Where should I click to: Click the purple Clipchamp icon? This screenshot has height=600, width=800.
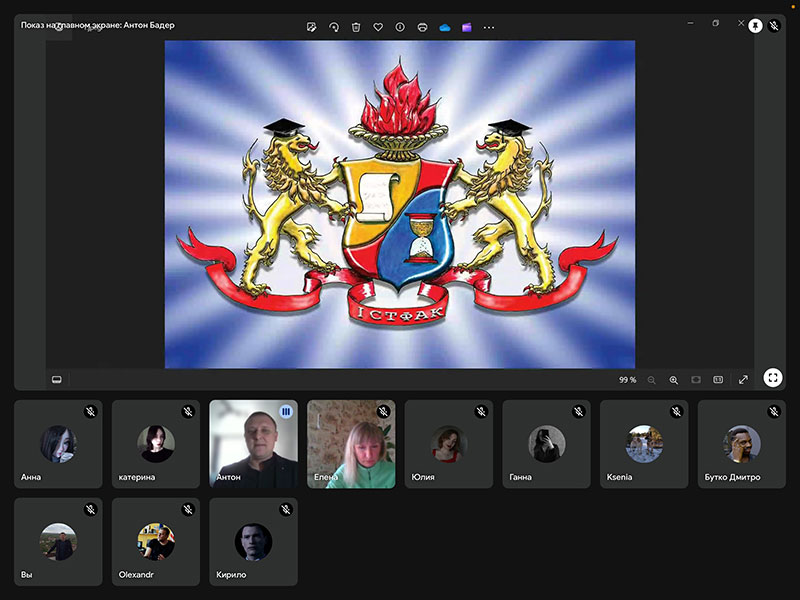tap(466, 27)
